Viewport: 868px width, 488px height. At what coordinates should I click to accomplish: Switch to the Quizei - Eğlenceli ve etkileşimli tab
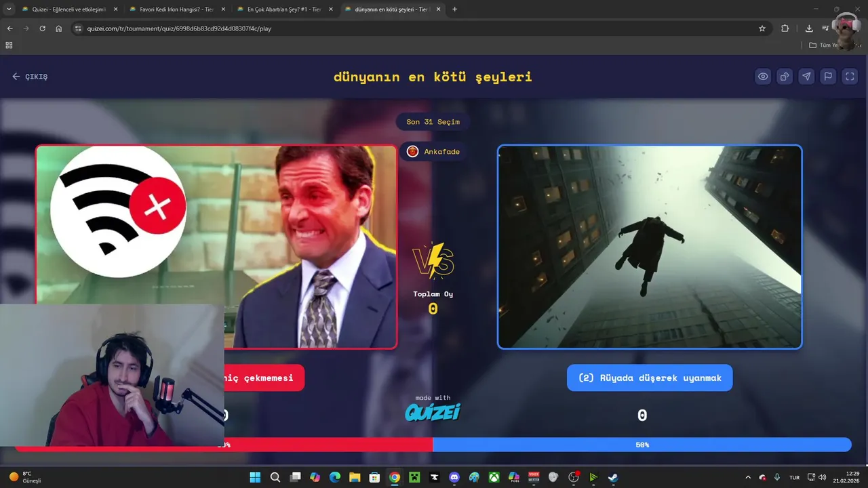coord(69,9)
